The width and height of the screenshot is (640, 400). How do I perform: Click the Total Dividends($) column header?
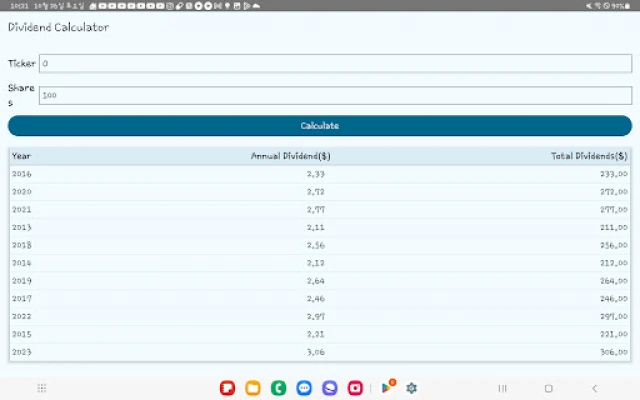[589, 156]
